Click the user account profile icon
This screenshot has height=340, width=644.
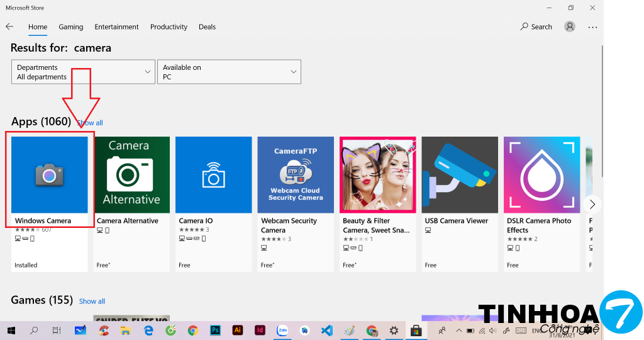click(570, 26)
